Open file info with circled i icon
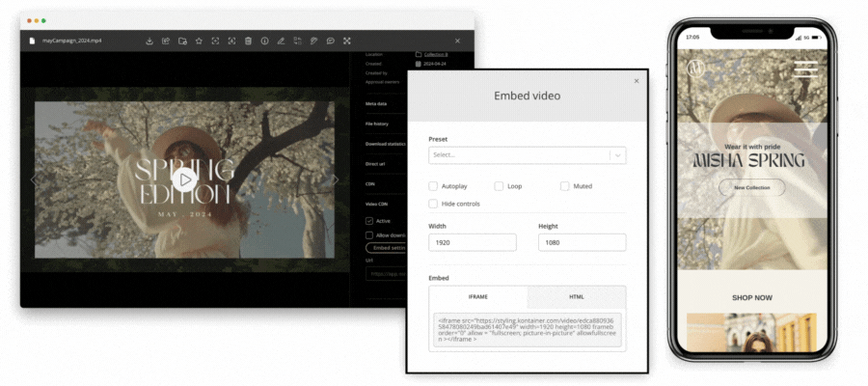Image resolution: width=868 pixels, height=386 pixels. (x=264, y=41)
